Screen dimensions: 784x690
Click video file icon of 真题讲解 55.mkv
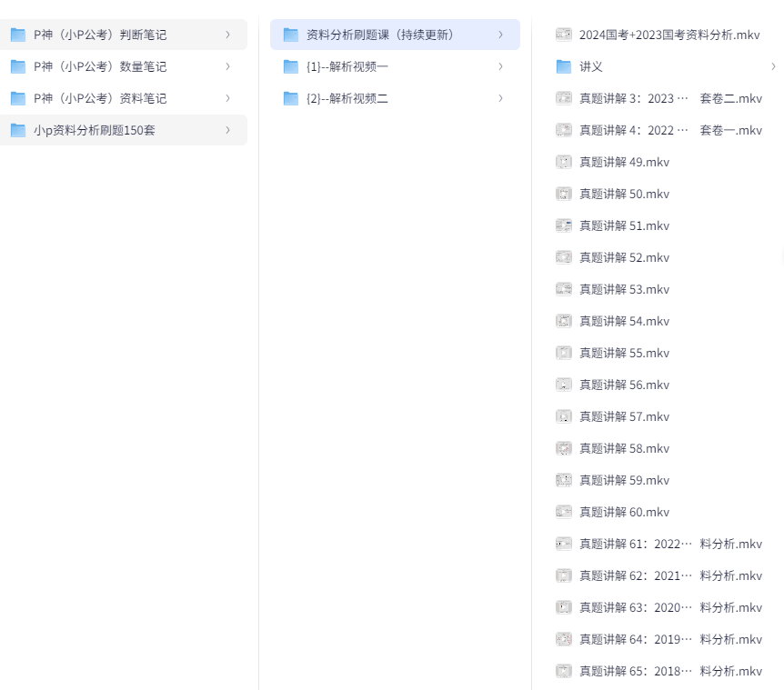[x=564, y=353]
